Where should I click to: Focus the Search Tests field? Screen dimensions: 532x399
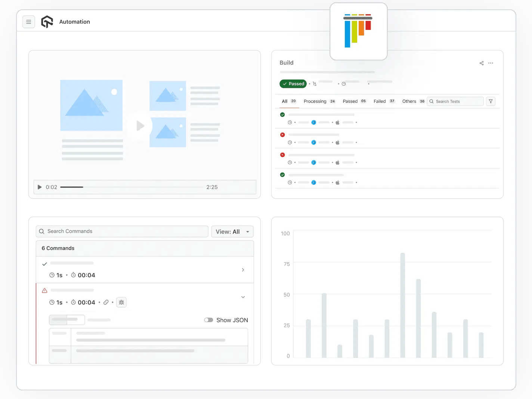455,101
